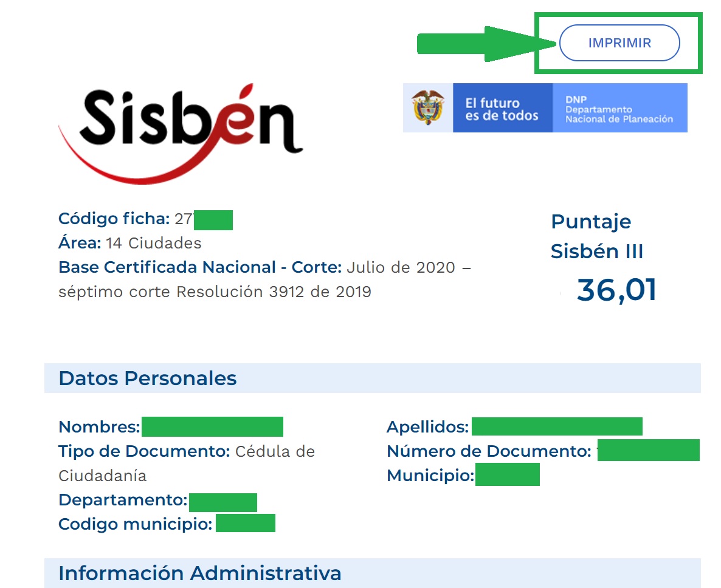Click the IMPRIMIR button
This screenshot has width=721, height=588.
[x=619, y=43]
